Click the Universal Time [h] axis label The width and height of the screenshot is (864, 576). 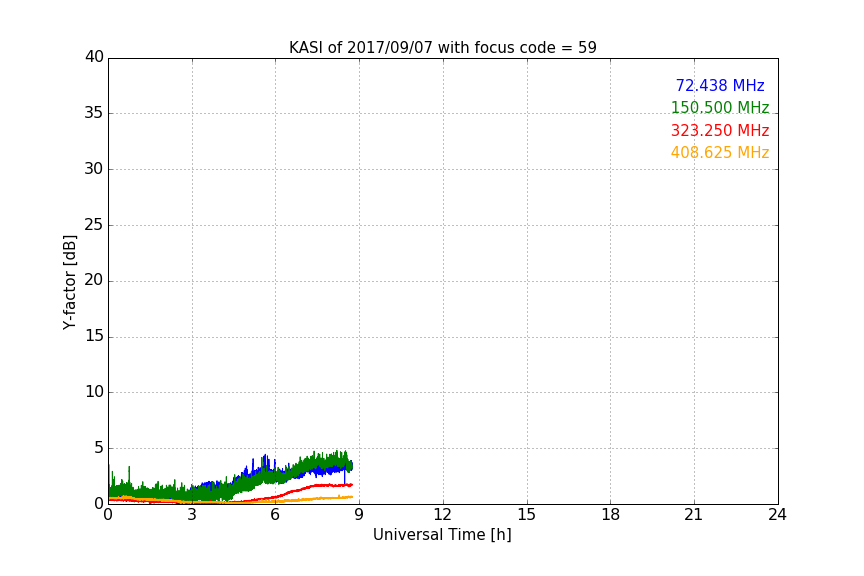coord(442,535)
